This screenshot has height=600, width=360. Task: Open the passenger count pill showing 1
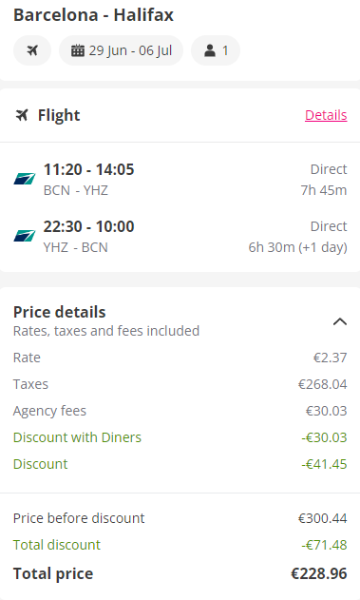pos(215,50)
